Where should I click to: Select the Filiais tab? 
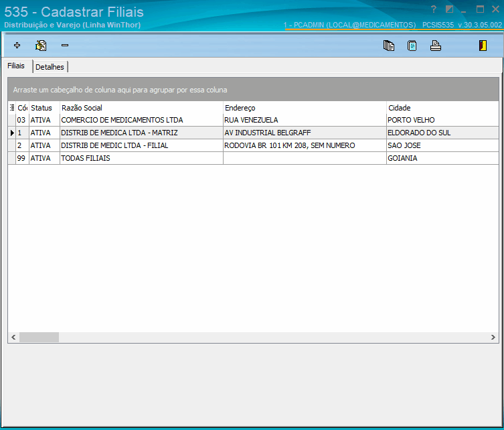(16, 66)
